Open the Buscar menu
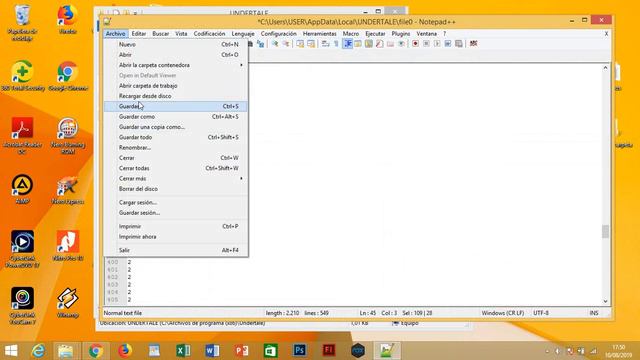 [x=160, y=33]
